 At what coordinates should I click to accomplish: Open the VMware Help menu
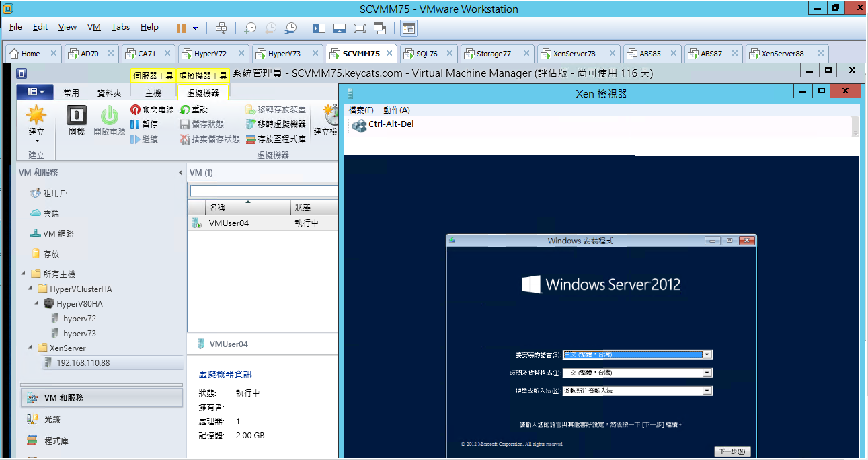[x=149, y=27]
